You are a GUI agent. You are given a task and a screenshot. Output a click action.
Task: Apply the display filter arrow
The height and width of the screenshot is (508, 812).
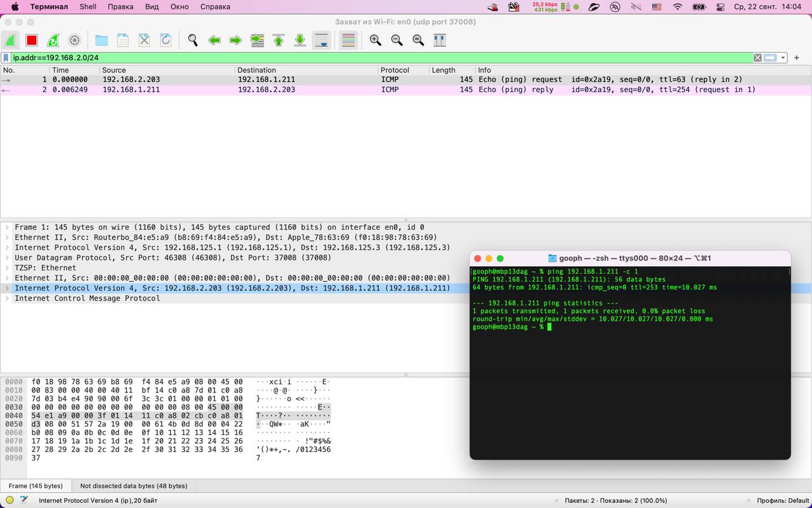770,58
